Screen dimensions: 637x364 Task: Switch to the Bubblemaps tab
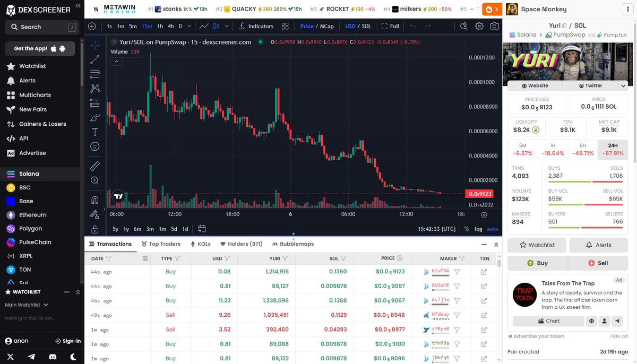tap(293, 244)
